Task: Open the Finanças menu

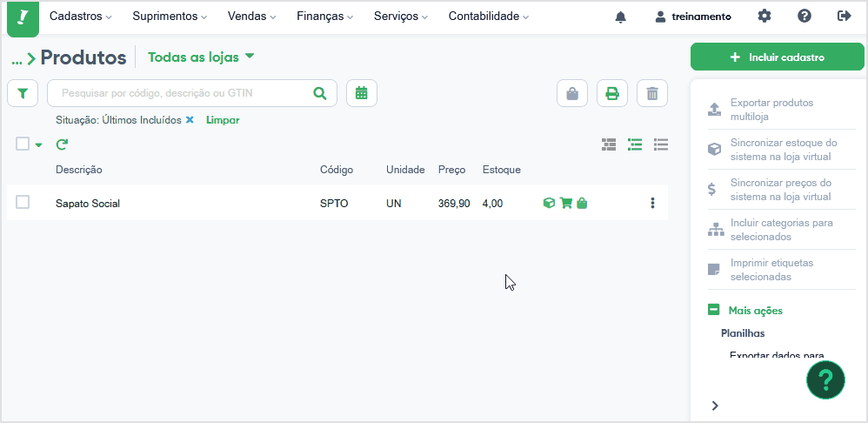Action: tap(325, 17)
